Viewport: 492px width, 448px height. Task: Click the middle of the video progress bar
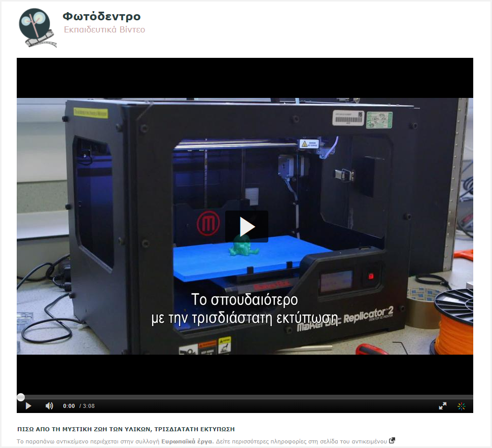245,397
